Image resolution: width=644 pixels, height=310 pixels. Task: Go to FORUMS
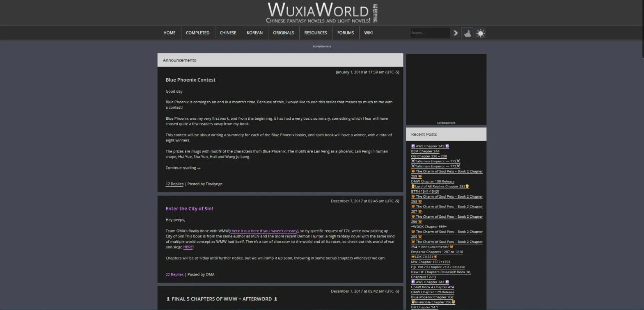346,33
